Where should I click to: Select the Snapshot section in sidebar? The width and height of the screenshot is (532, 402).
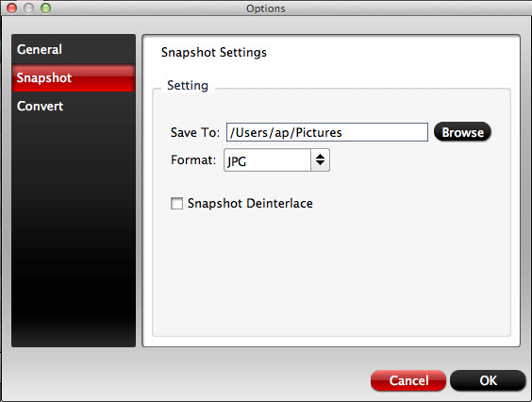tap(74, 78)
